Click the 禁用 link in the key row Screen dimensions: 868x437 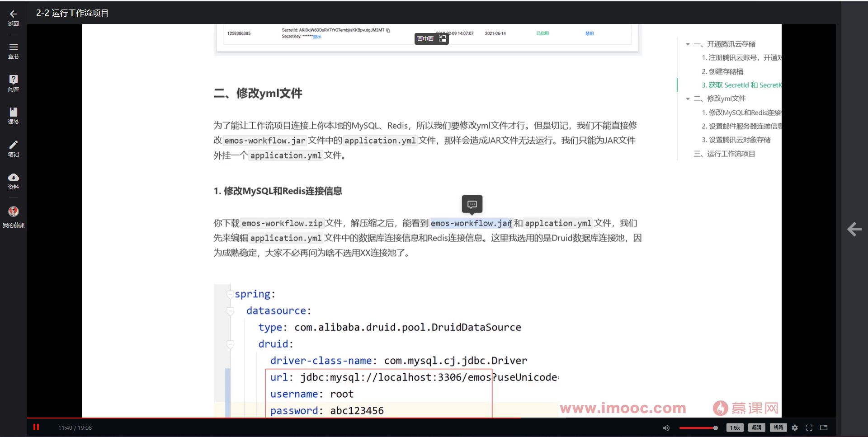(590, 33)
